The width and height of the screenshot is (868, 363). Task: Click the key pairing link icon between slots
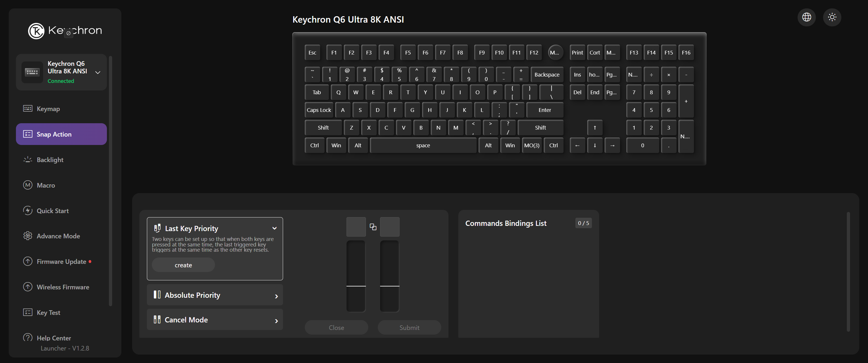(373, 227)
